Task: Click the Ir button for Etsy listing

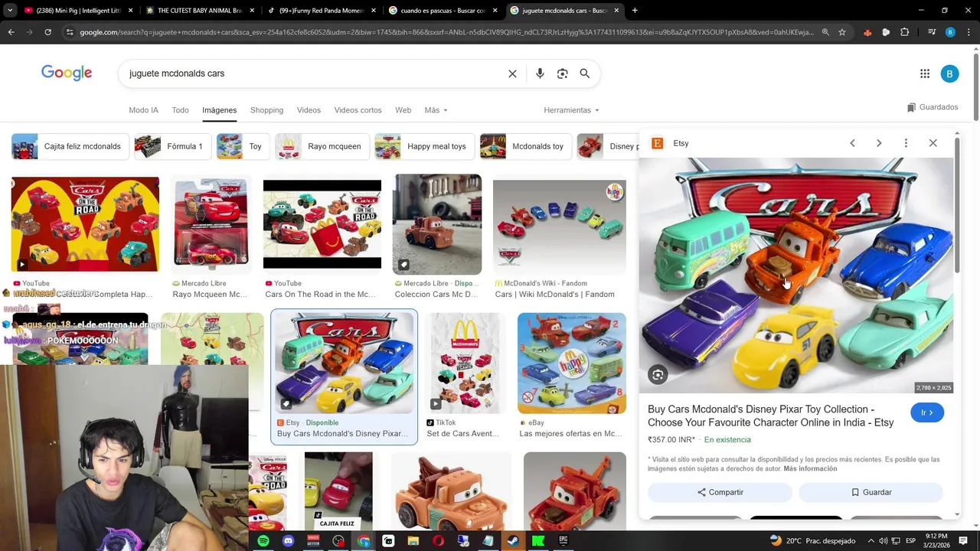Action: pos(927,412)
